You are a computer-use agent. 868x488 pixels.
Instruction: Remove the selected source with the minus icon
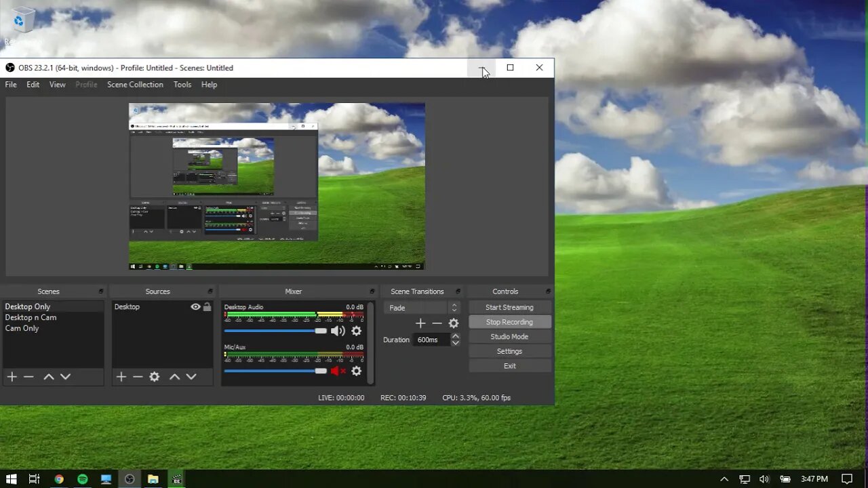point(138,377)
